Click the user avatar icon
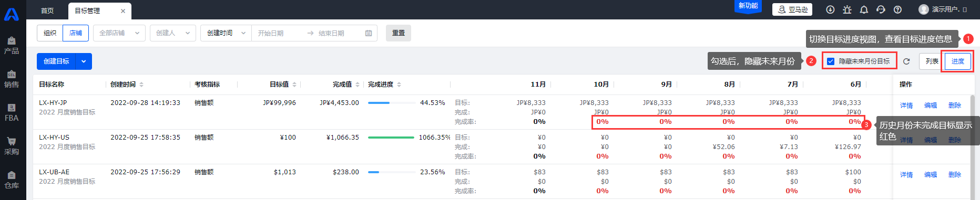The image size is (980, 200). coord(924,9)
